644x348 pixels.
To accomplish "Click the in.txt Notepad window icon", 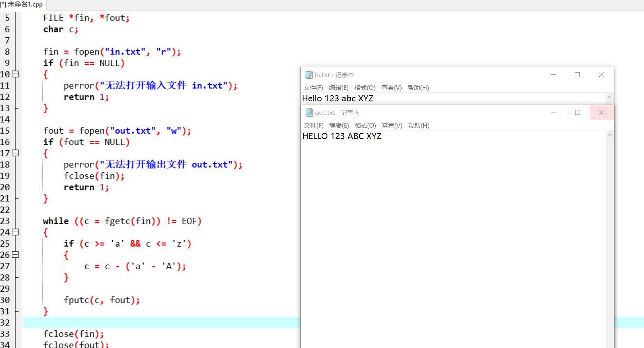I will coord(309,75).
